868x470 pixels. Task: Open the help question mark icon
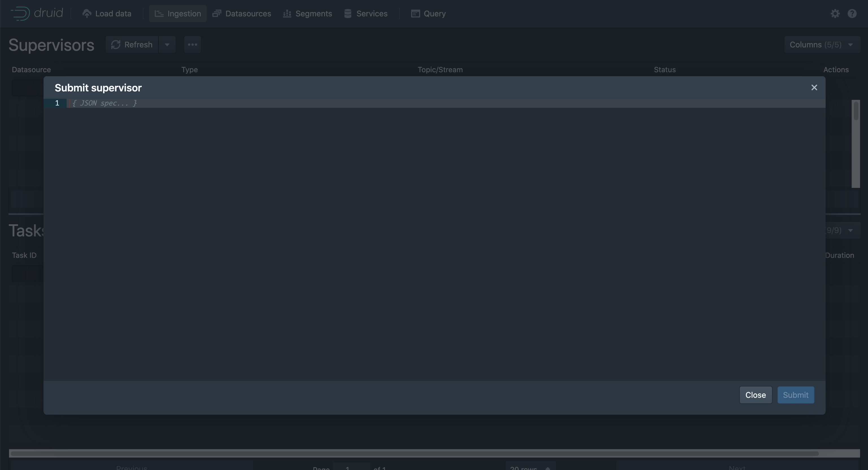point(852,14)
